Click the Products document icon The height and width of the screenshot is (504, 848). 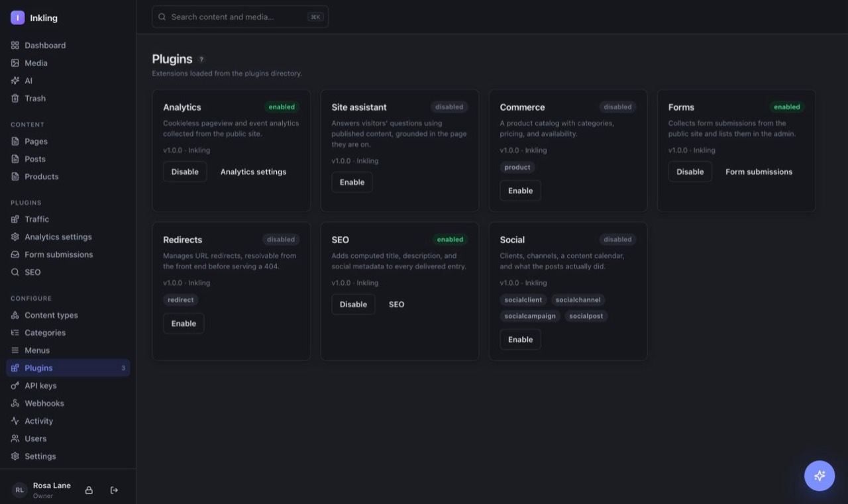click(x=15, y=177)
